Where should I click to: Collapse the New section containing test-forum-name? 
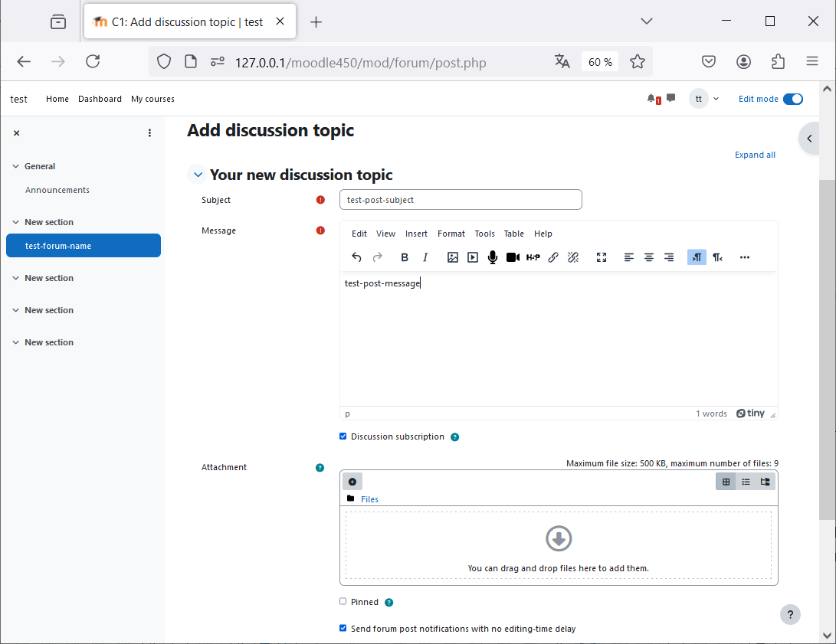pos(15,222)
